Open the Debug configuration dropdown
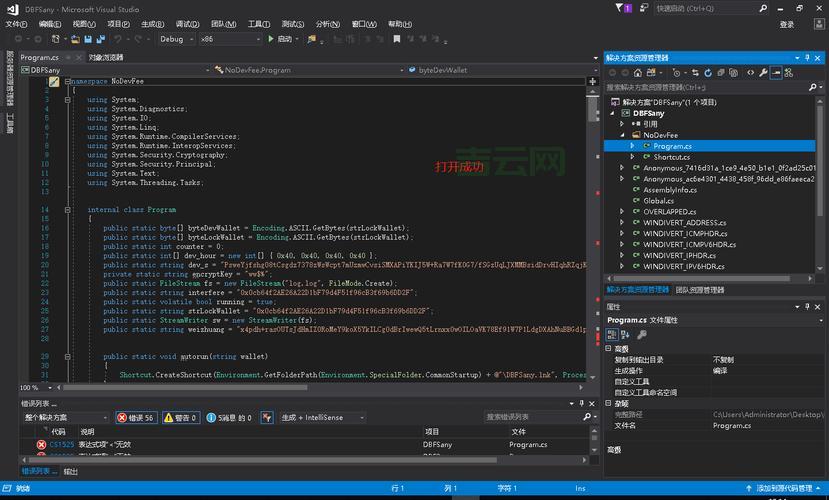 tap(176, 39)
